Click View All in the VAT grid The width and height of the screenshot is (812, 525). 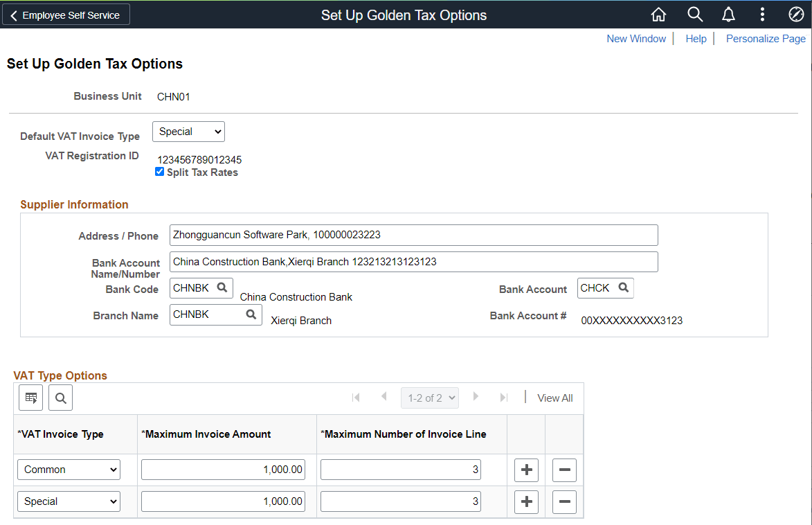[554, 397]
